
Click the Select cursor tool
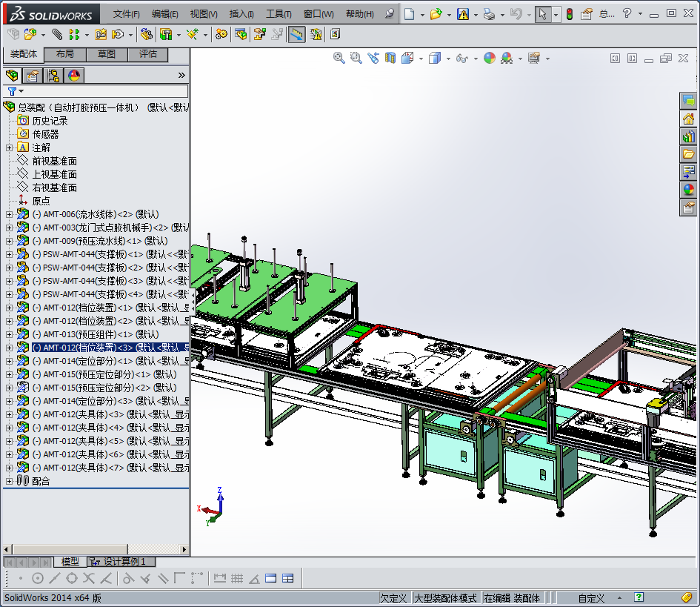[x=542, y=14]
